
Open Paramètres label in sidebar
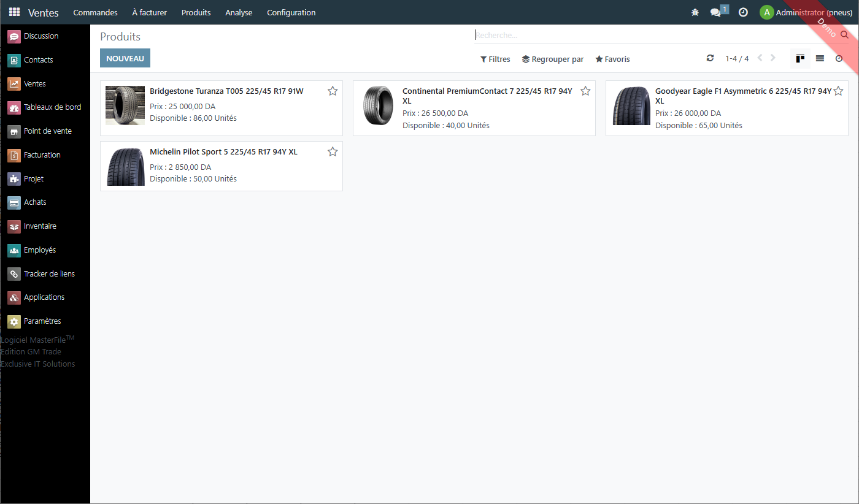[42, 321]
